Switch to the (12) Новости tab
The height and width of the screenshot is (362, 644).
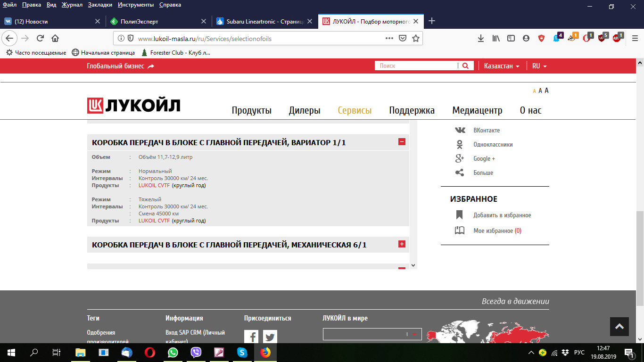[x=52, y=21]
